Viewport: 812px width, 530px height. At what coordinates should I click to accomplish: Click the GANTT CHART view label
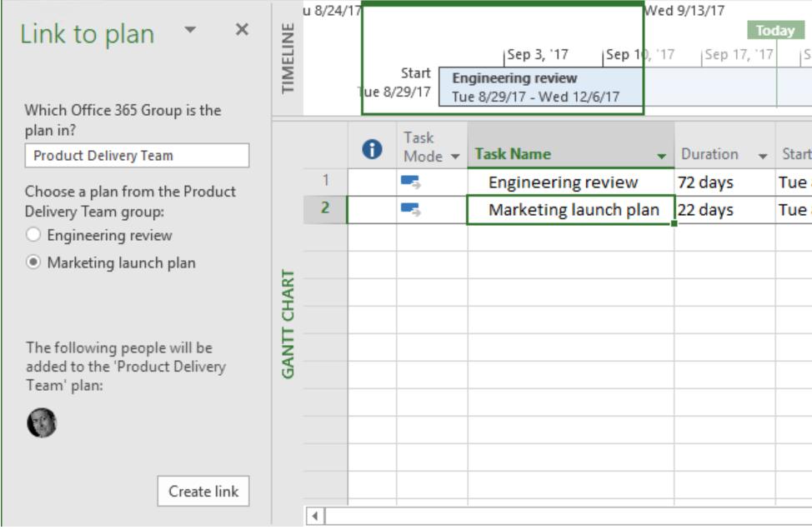tap(288, 324)
